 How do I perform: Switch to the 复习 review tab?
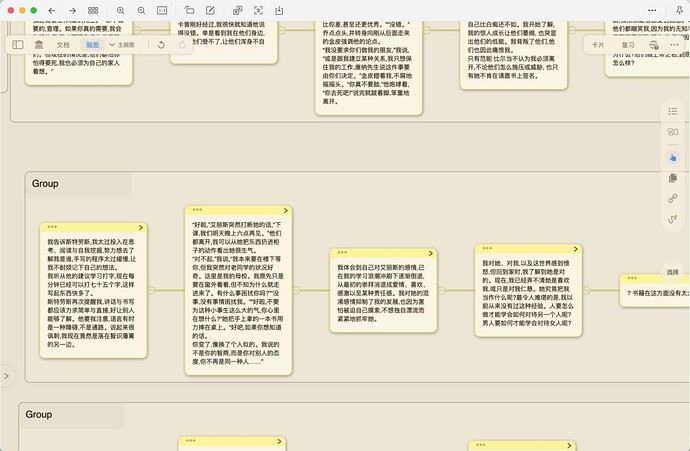[628, 45]
